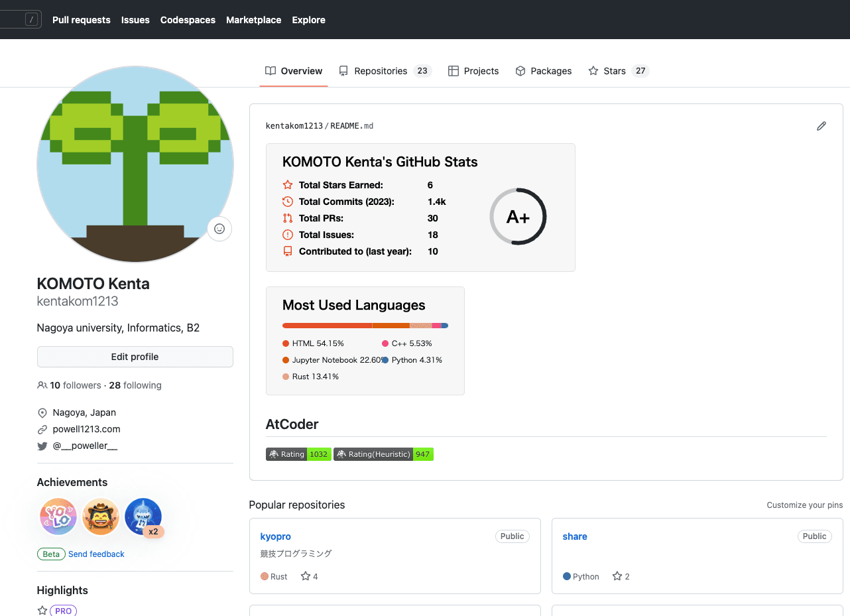Image resolution: width=850 pixels, height=616 pixels.
Task: Switch to the Packages tab
Action: pos(543,71)
